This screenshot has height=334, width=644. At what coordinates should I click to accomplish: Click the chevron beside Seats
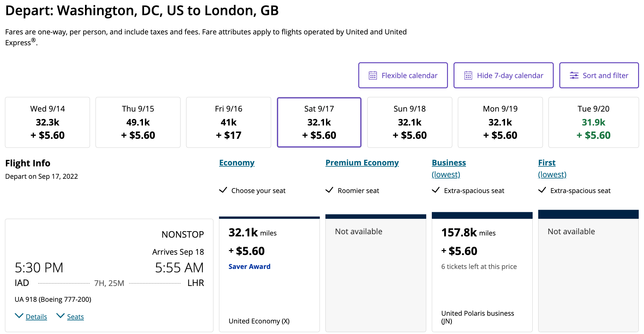tap(60, 316)
